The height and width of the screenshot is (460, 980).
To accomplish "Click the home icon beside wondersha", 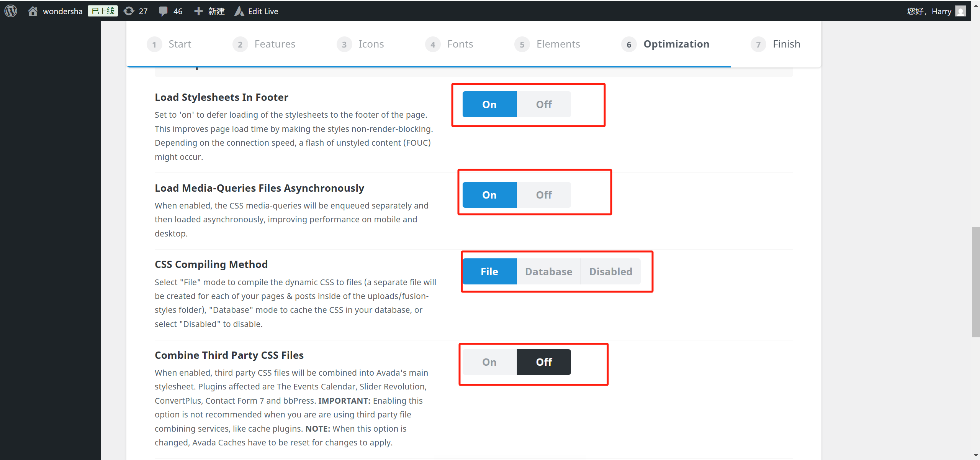I will tap(33, 11).
